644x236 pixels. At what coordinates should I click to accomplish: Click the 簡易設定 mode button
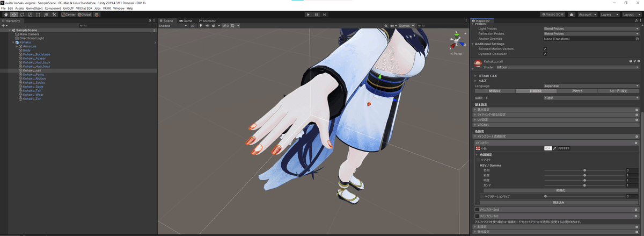(x=494, y=91)
